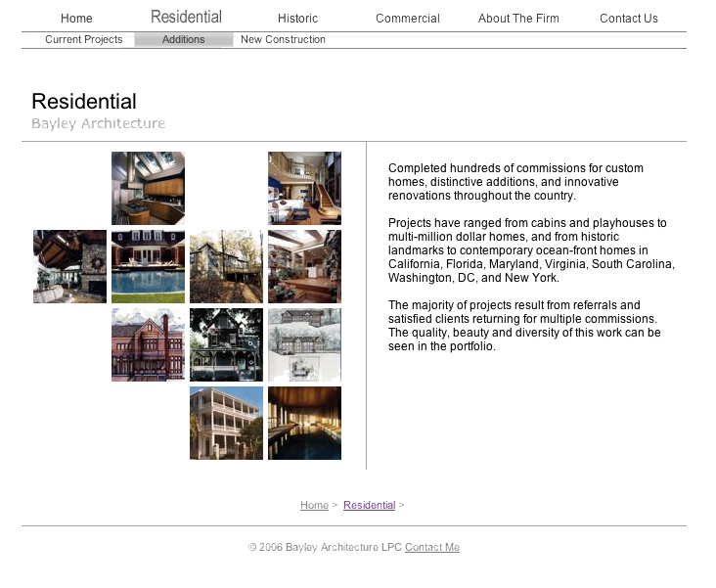The height and width of the screenshot is (588, 716).
Task: Open About The Firm page
Action: tap(518, 19)
